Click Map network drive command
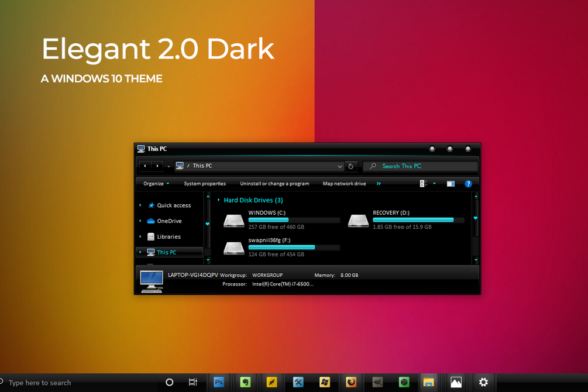This screenshot has height=392, width=588. [x=344, y=184]
